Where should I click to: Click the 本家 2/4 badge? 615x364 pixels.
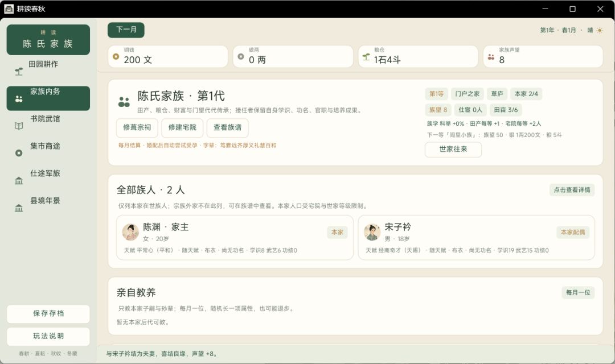526,94
